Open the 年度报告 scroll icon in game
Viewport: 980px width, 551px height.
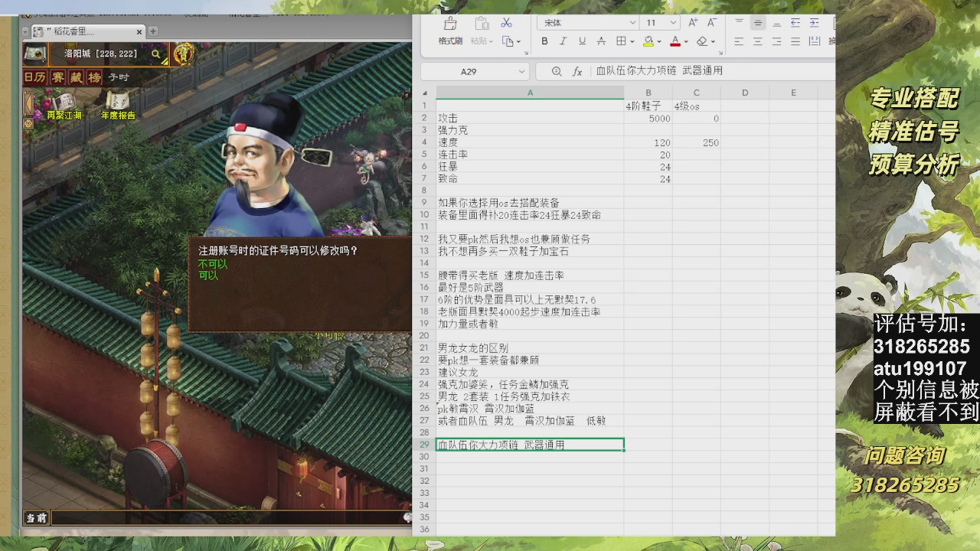[x=118, y=102]
